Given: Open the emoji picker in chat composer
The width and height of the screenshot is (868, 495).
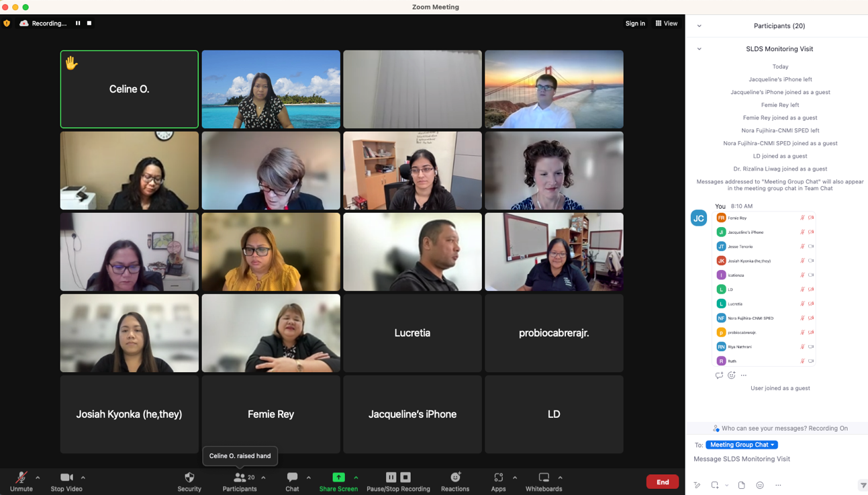Looking at the screenshot, I should pyautogui.click(x=760, y=485).
